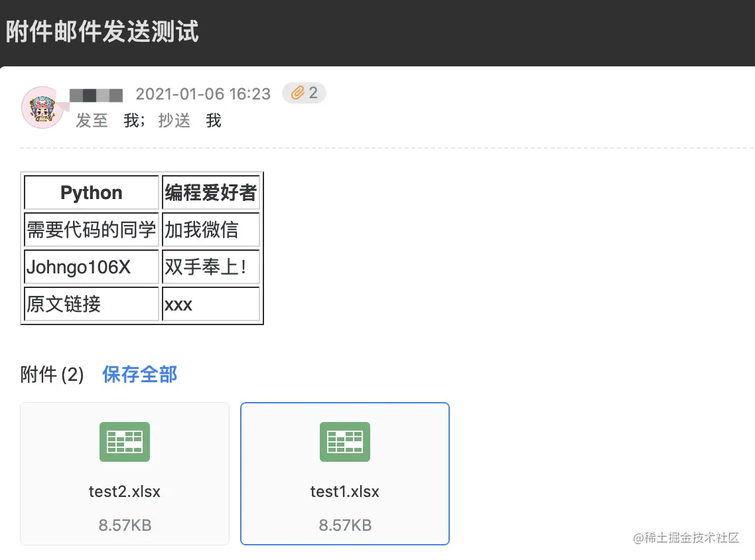
Task: Click the 双手奉上! table cell
Action: (x=211, y=267)
